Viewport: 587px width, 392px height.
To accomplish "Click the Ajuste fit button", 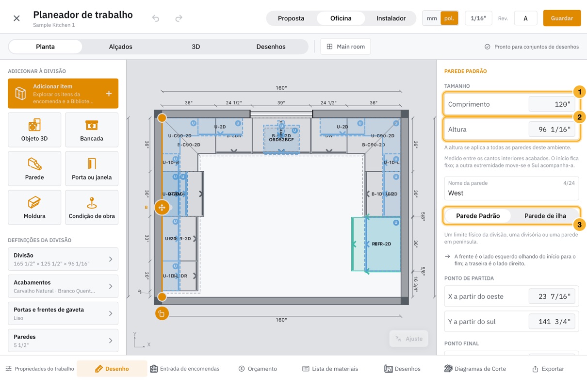I will click(x=409, y=339).
